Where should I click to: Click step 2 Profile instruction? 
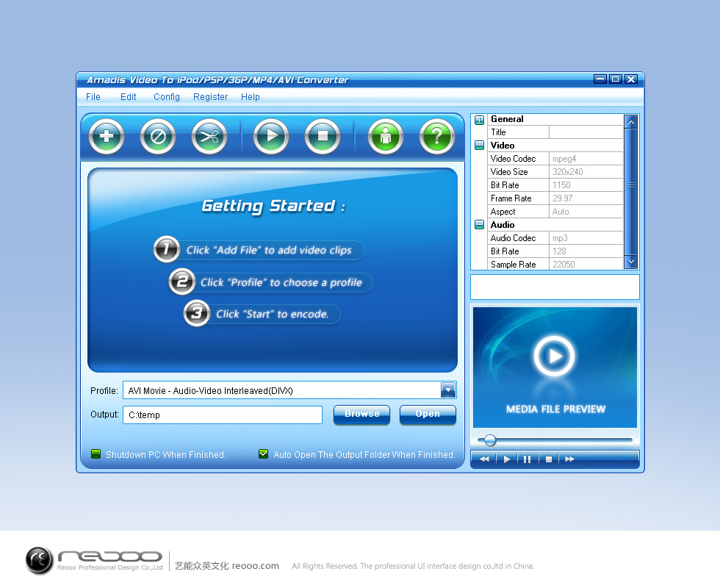coord(270,282)
